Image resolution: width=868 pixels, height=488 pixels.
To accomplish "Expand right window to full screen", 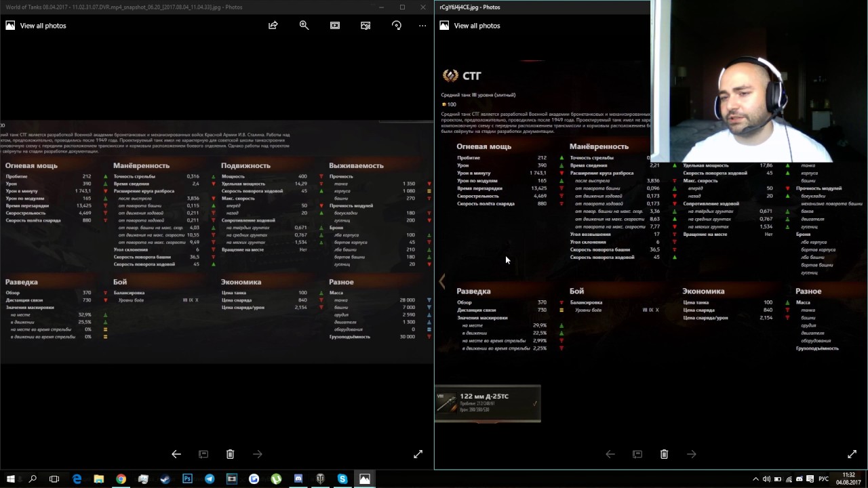I will point(852,454).
